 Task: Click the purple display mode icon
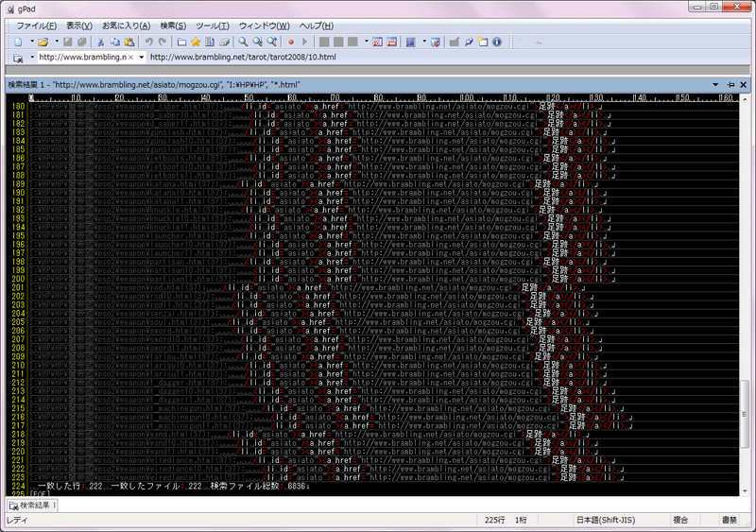coord(411,42)
